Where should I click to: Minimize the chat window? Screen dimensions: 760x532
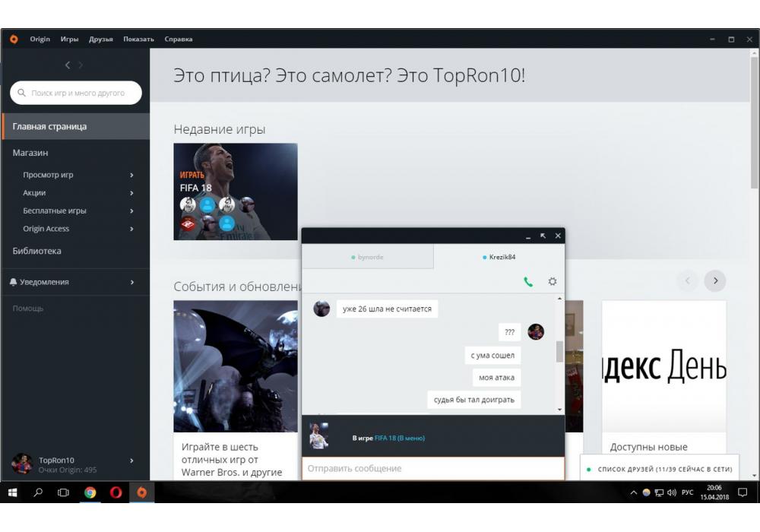[x=528, y=236]
